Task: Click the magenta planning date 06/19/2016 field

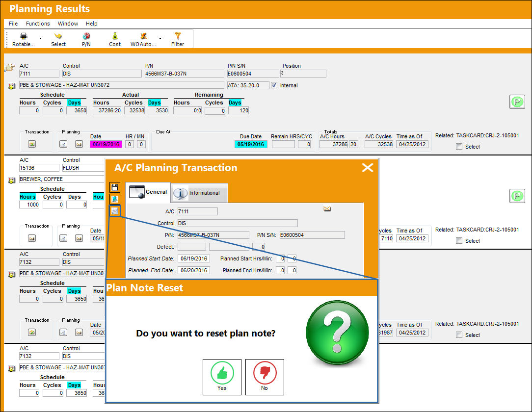Action: tap(106, 145)
